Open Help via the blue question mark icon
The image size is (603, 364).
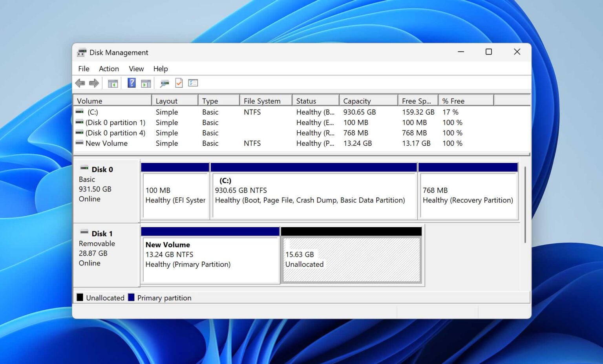click(x=131, y=82)
